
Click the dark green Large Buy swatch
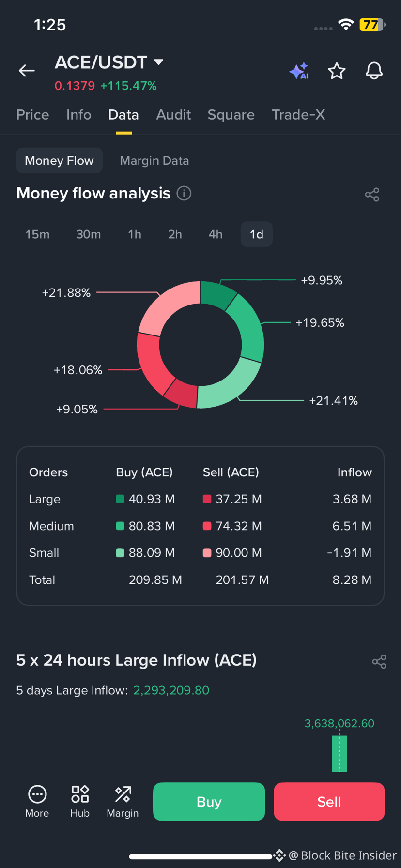[x=120, y=499]
